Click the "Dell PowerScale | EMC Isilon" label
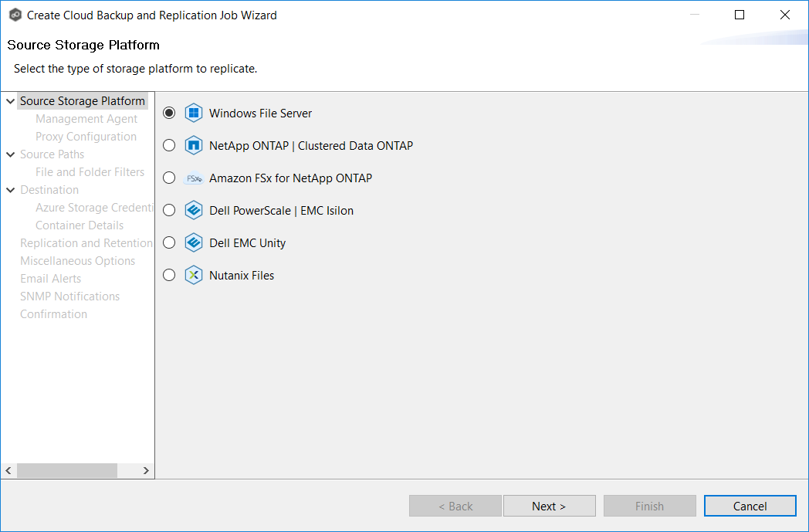 tap(281, 211)
